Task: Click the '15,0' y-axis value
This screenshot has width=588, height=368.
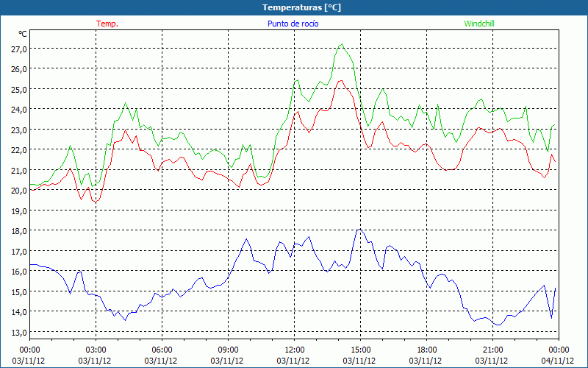Action: click(x=19, y=292)
